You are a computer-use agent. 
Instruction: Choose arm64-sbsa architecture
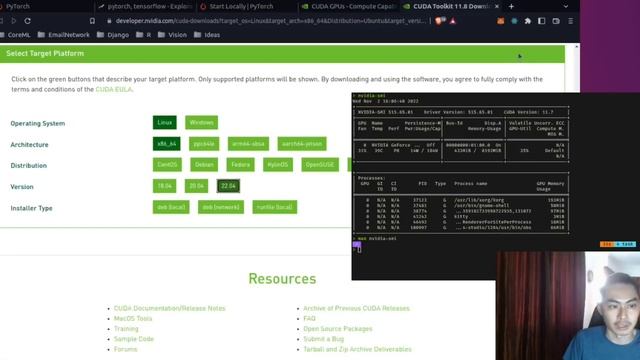point(248,144)
